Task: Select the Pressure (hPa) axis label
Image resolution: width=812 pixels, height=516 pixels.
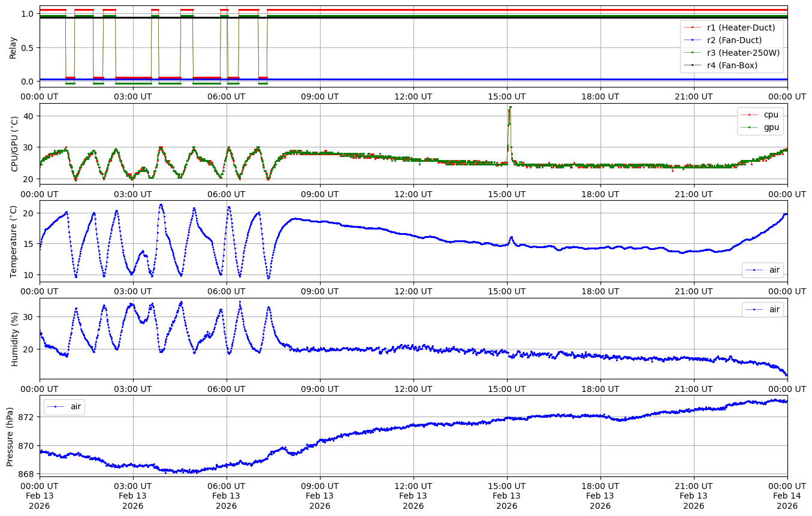Action: (x=10, y=436)
